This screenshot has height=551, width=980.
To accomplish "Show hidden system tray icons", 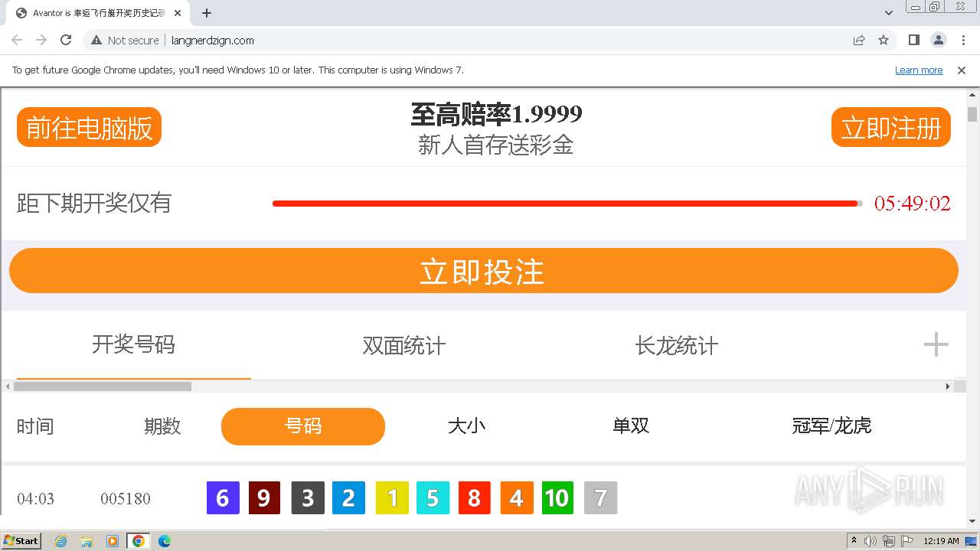I will click(x=854, y=540).
